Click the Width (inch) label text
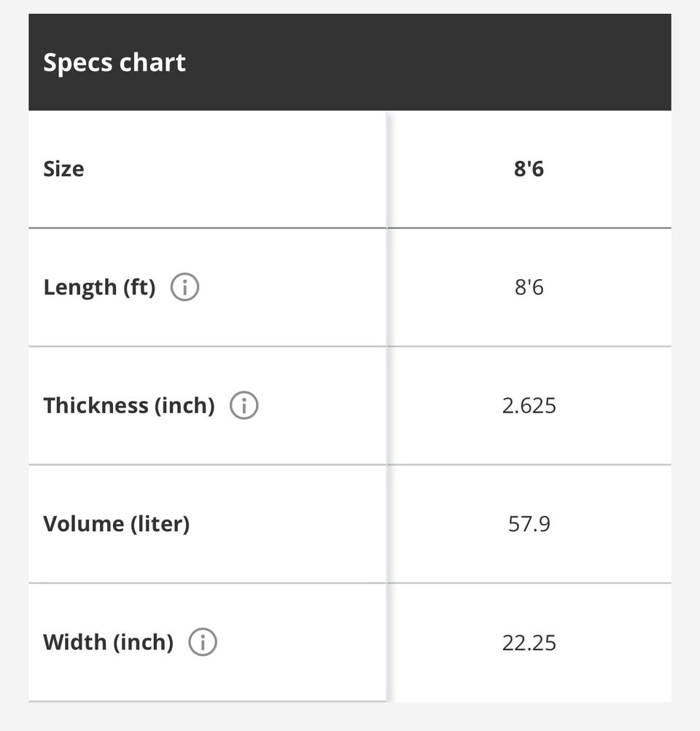Viewport: 700px width, 731px height. 108,642
